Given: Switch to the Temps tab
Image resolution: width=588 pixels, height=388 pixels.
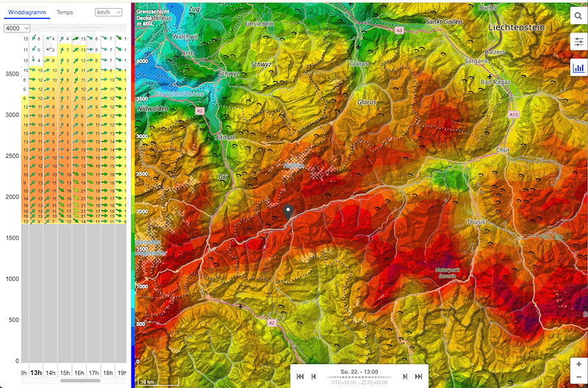Looking at the screenshot, I should point(65,12).
